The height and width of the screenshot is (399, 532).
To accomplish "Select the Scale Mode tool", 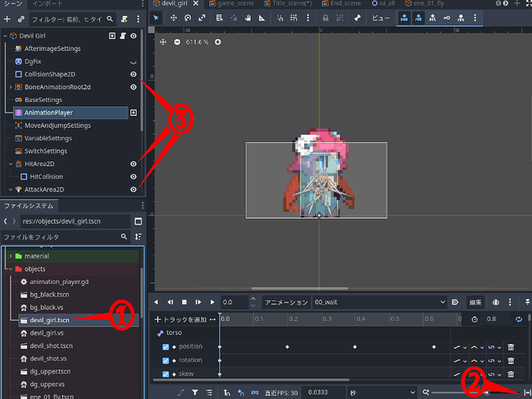I will click(x=202, y=18).
